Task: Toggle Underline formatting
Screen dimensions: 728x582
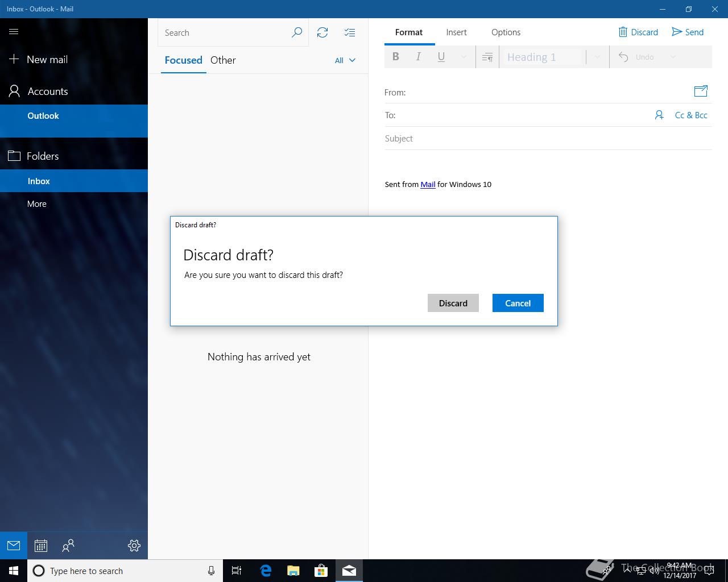Action: pyautogui.click(x=441, y=57)
